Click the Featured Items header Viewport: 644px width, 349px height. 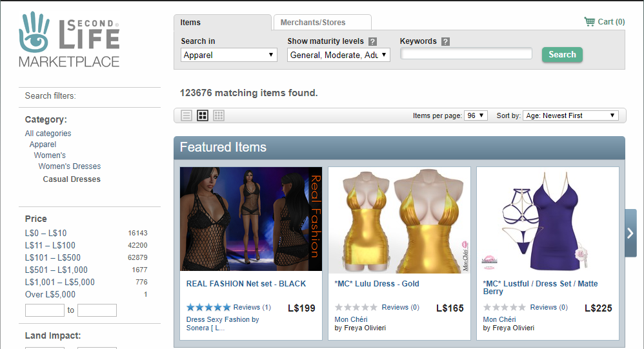pos(399,147)
